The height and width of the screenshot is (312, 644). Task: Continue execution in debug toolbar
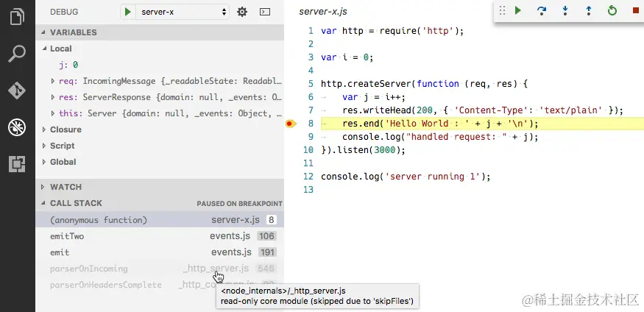click(518, 11)
